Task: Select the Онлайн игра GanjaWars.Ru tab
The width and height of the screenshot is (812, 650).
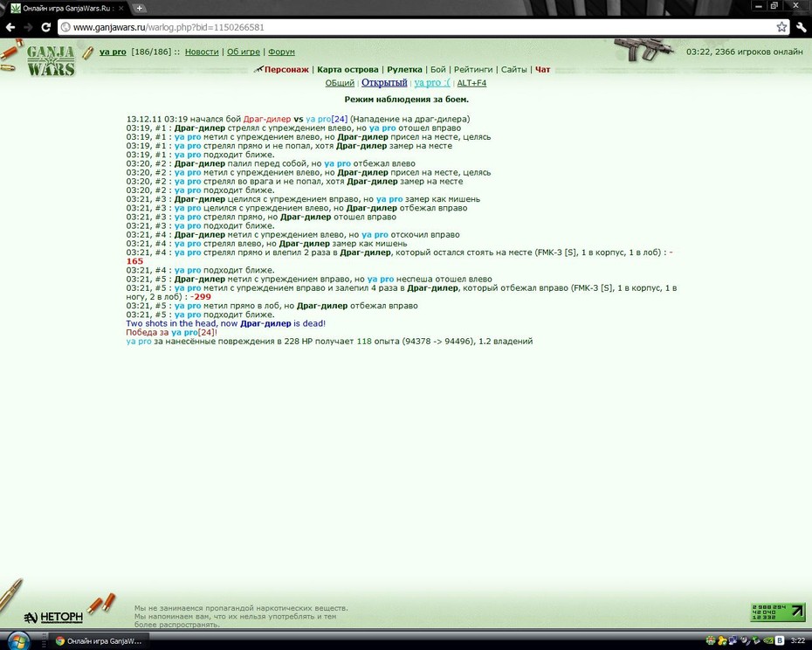Action: tap(66, 8)
